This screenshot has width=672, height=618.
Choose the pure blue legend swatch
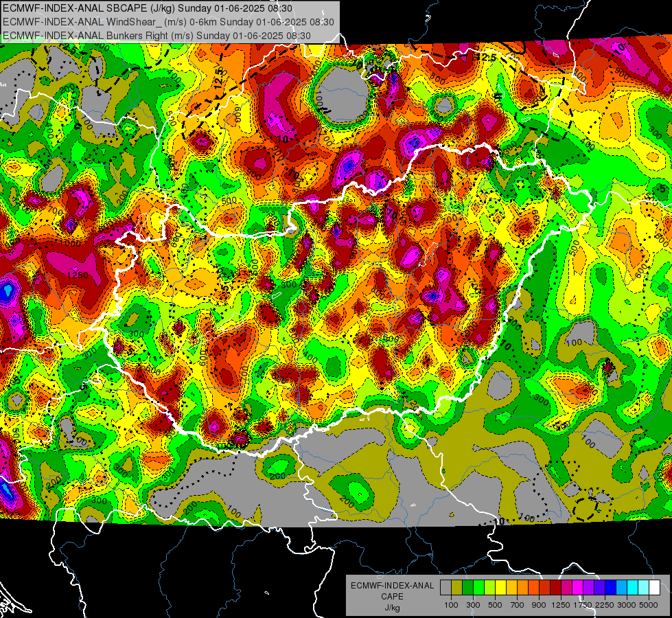(x=611, y=587)
